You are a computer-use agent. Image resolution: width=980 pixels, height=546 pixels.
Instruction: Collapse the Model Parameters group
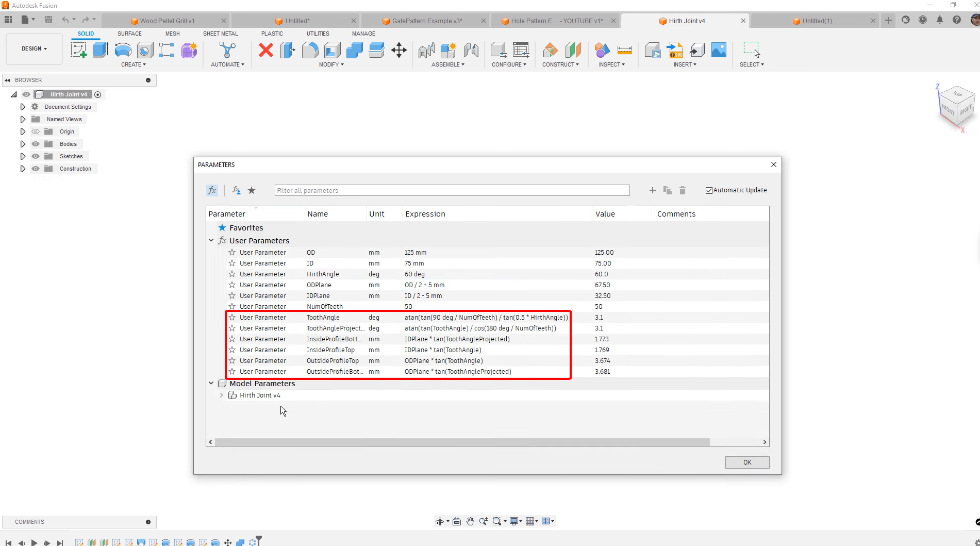coord(211,383)
